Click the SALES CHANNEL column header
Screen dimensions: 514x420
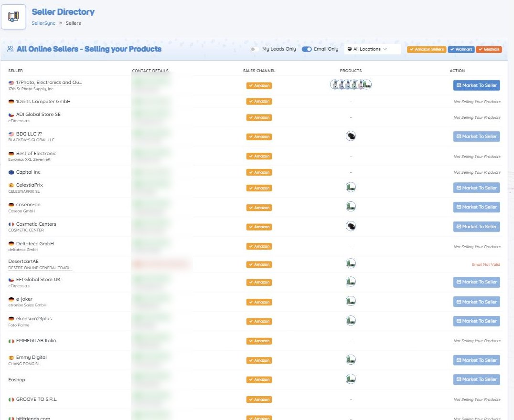coord(259,71)
